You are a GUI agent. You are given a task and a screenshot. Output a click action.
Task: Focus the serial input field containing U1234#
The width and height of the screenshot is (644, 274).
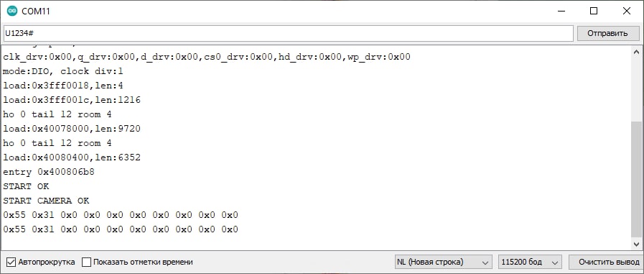pos(289,33)
